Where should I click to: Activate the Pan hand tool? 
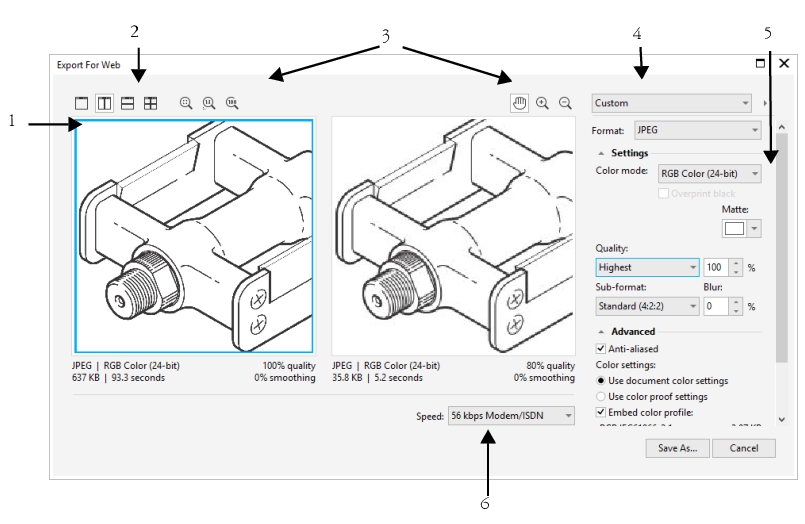click(x=519, y=103)
